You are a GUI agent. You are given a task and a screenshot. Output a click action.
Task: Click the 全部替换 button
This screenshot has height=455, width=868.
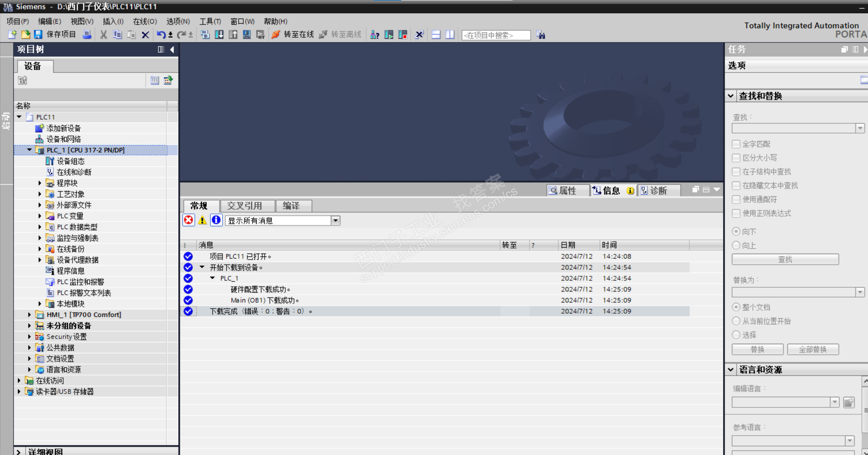coord(813,350)
